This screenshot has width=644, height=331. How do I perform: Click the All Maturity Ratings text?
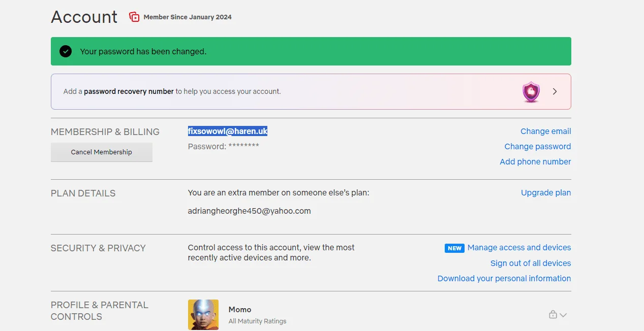point(257,321)
